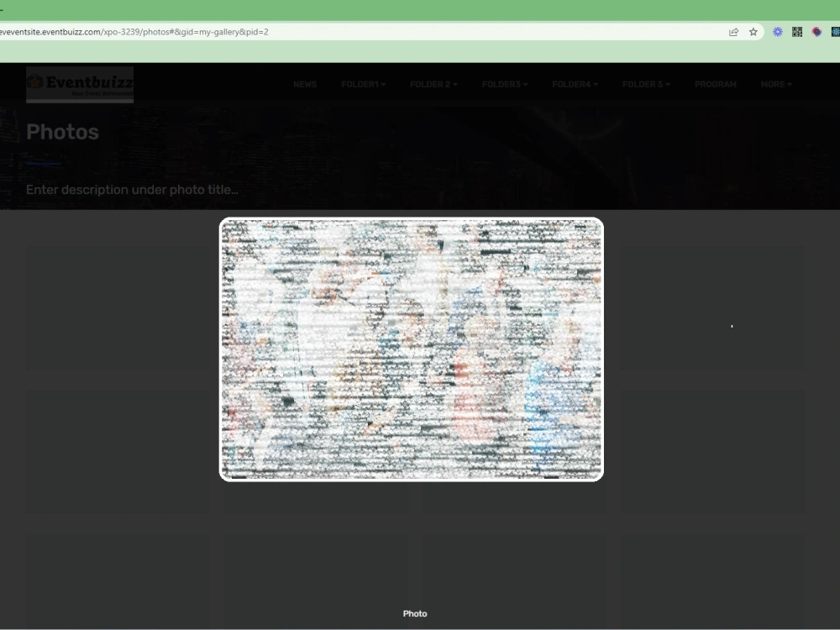
Task: Click the rightmost blue extension icon
Action: (x=837, y=32)
